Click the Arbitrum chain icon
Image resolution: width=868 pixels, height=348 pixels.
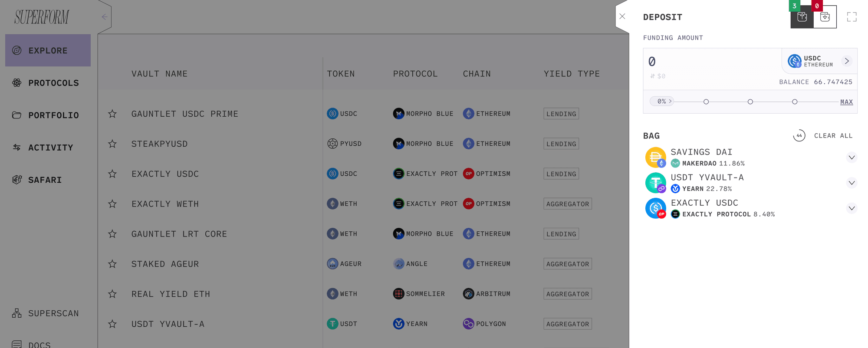tap(468, 294)
